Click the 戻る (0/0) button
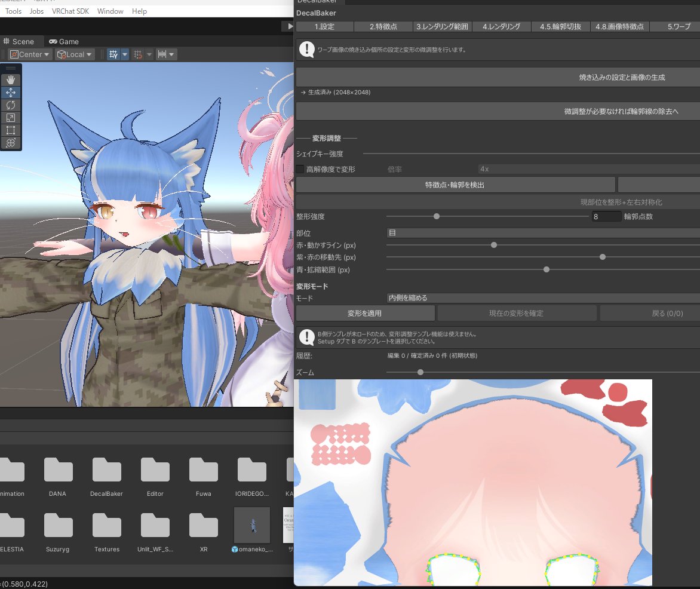This screenshot has height=589, width=700. tap(650, 314)
